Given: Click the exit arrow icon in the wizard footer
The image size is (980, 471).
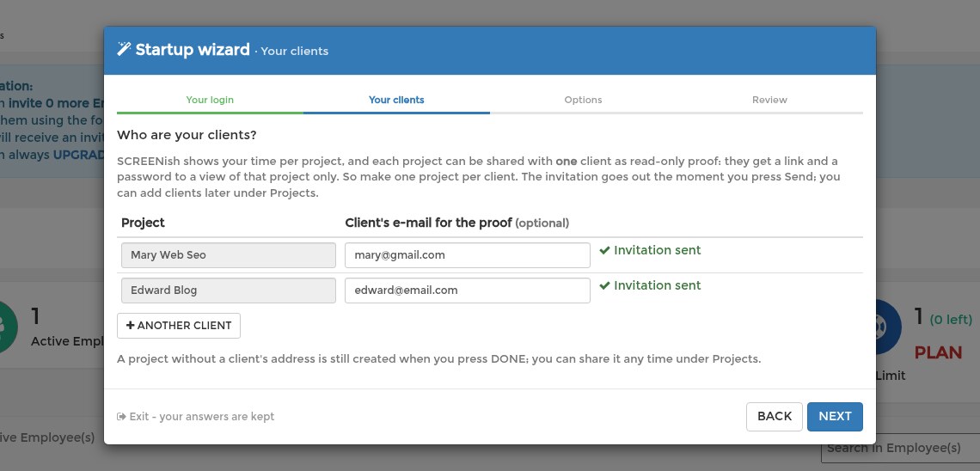Looking at the screenshot, I should pos(121,417).
